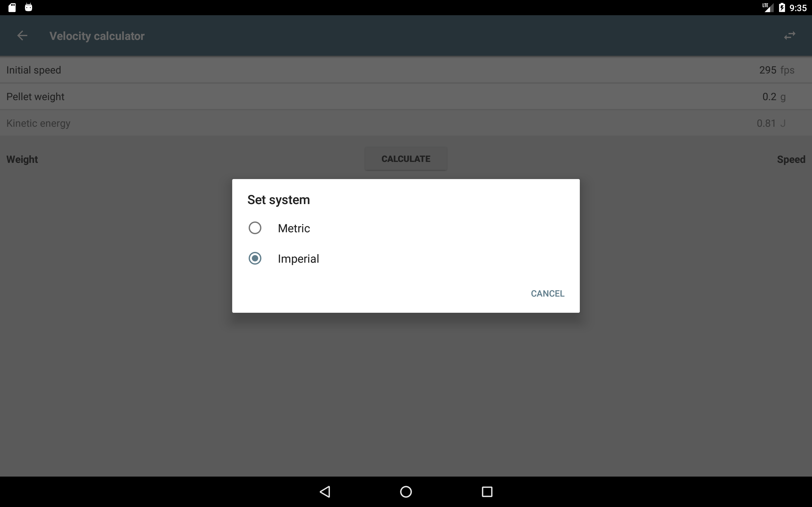The height and width of the screenshot is (507, 812).
Task: Go back using the toolbar arrow
Action: pyautogui.click(x=22, y=35)
